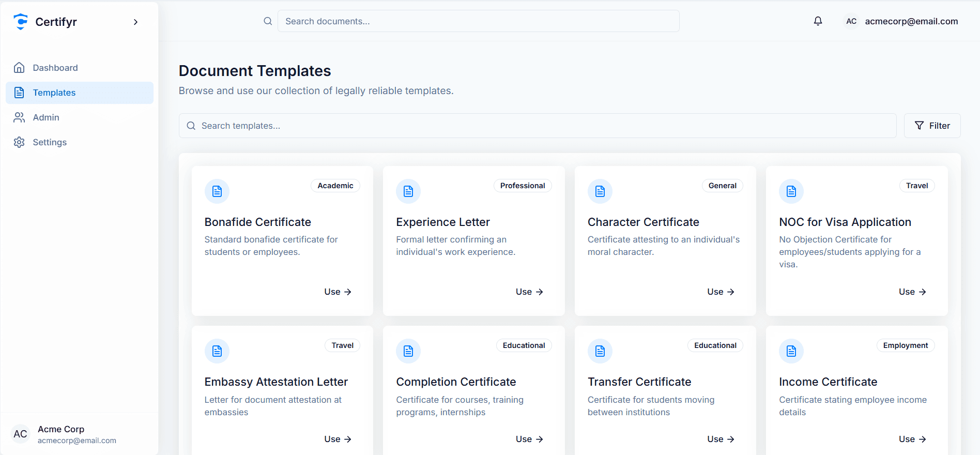The image size is (980, 455).
Task: Click the Bonafide Certificate document icon
Action: [x=217, y=191]
